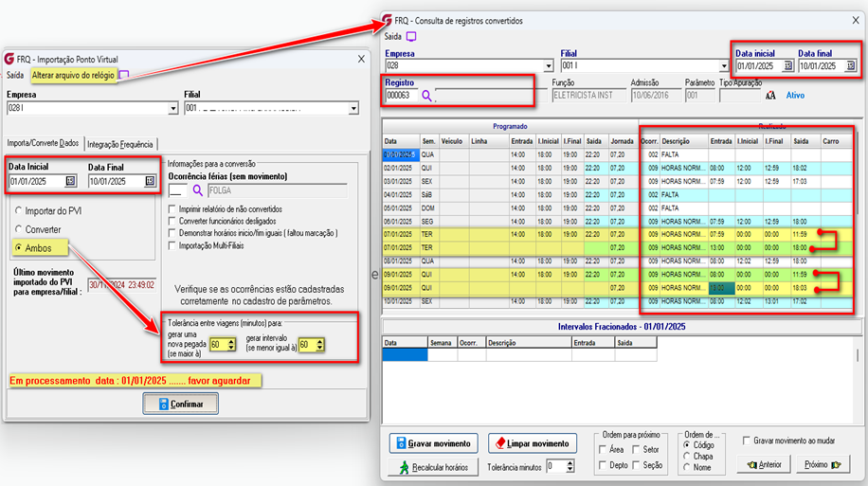This screenshot has width=868, height=486.
Task: Select the 04/01/2025 SÁB table row
Action: pyautogui.click(x=617, y=195)
